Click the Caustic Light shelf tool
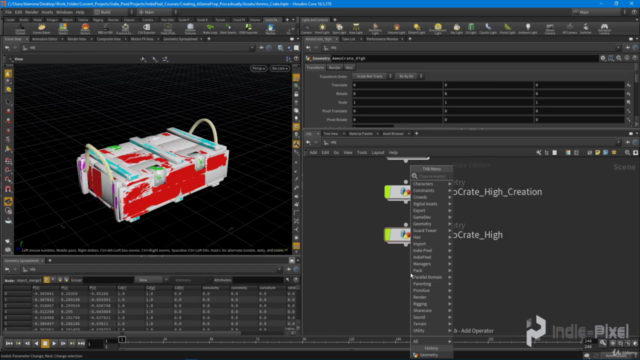The image size is (640, 360). (488, 29)
